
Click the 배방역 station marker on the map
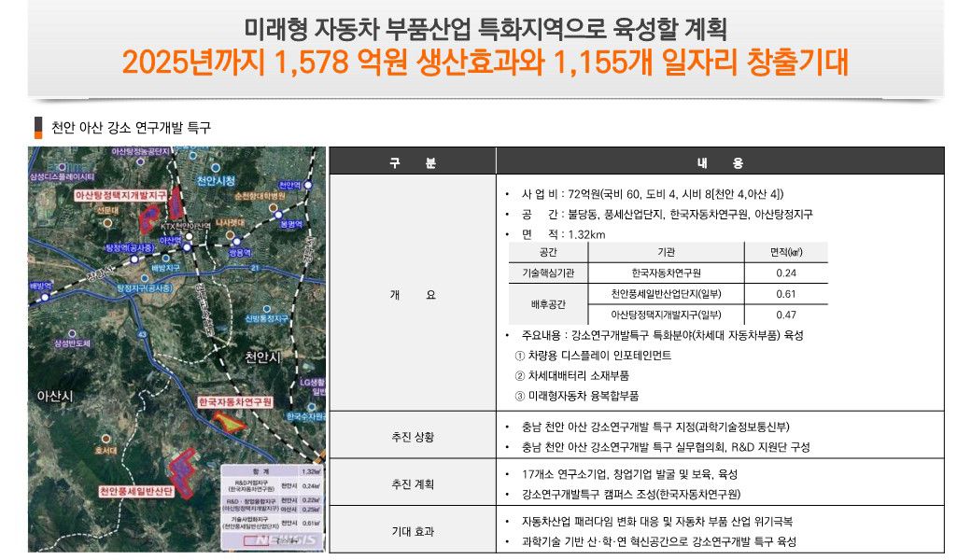click(45, 297)
